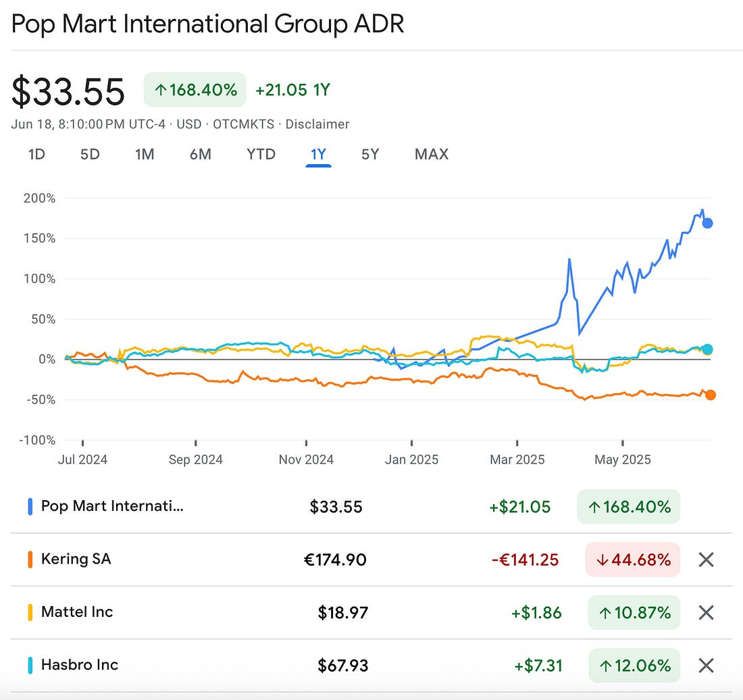This screenshot has width=743, height=700.
Task: Click the Jul 2024 axis label
Action: [x=82, y=459]
